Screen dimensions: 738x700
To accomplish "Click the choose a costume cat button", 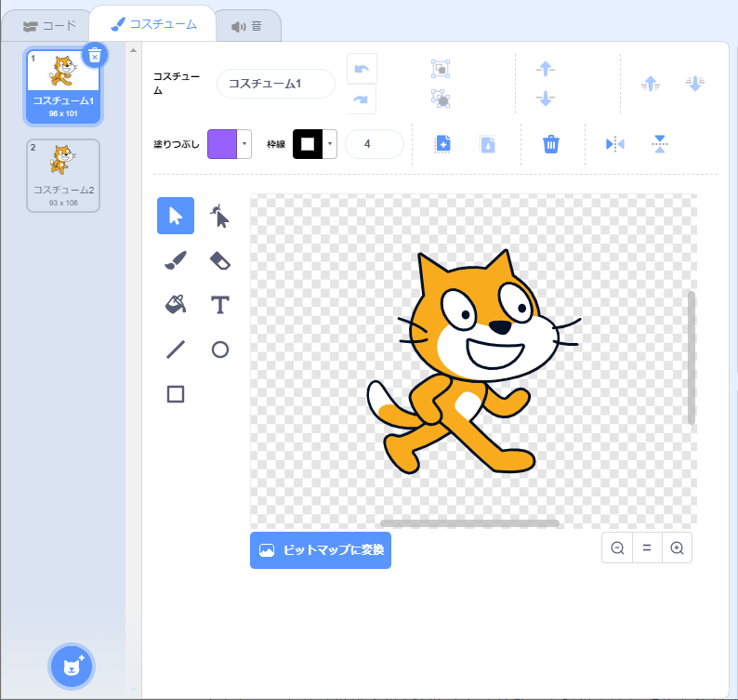I will click(x=72, y=667).
